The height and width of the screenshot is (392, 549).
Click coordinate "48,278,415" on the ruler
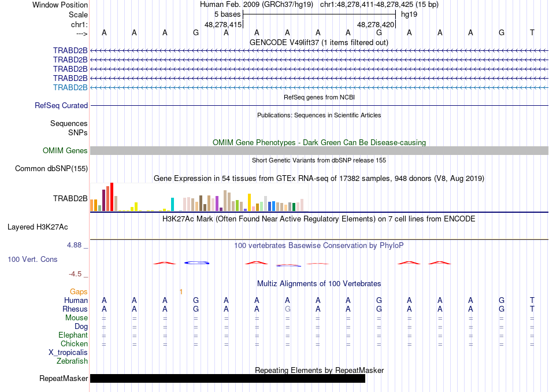[x=223, y=24]
